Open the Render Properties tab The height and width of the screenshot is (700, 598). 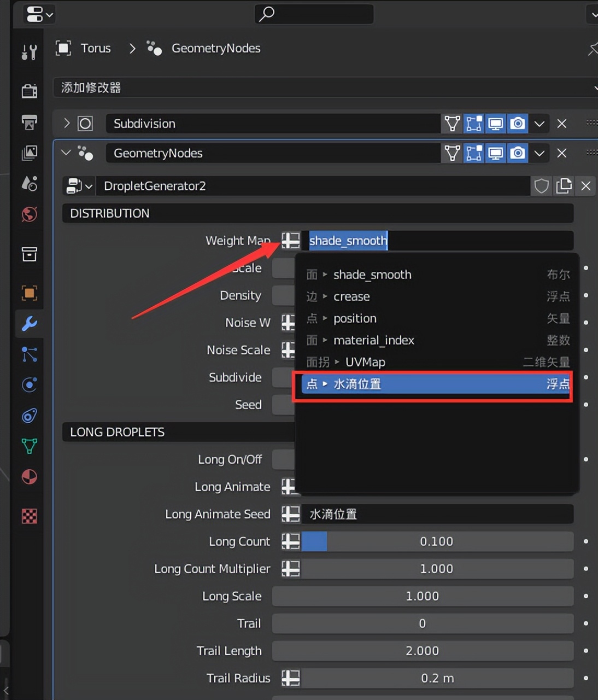[x=28, y=91]
